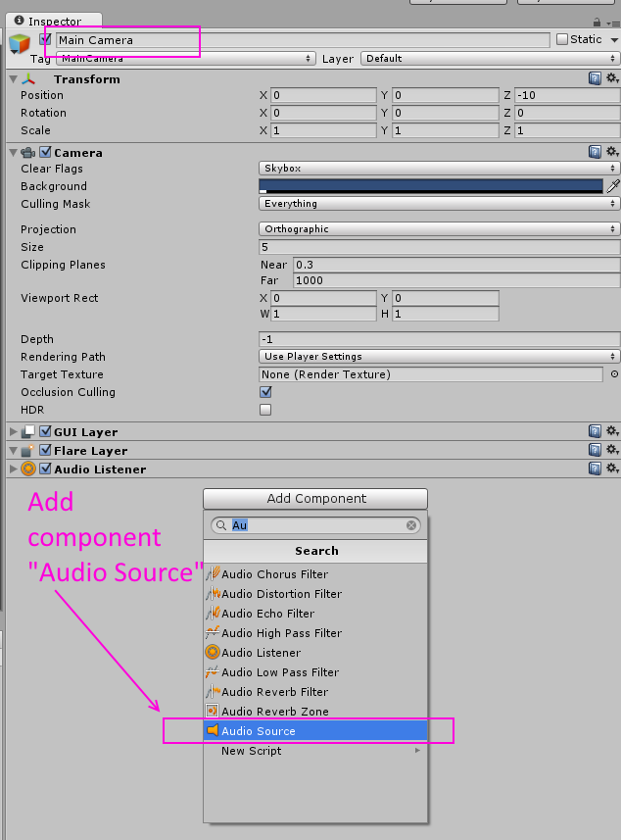
Task: Expand the Audio Listener component
Action: tap(14, 469)
